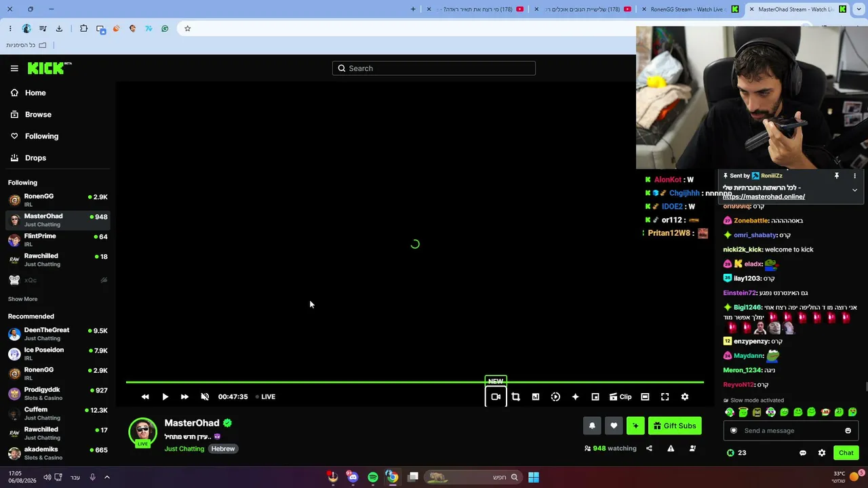The width and height of the screenshot is (868, 488).
Task: Fast-forward the stream playback
Action: tap(184, 397)
